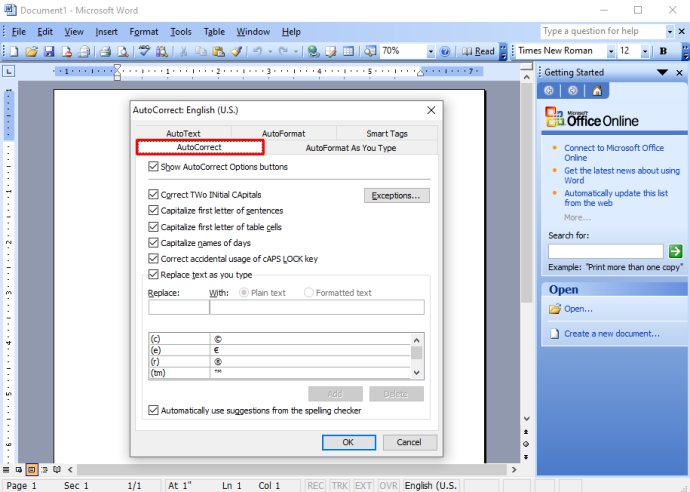Cancel the AutoCorrect dialog

tap(409, 442)
